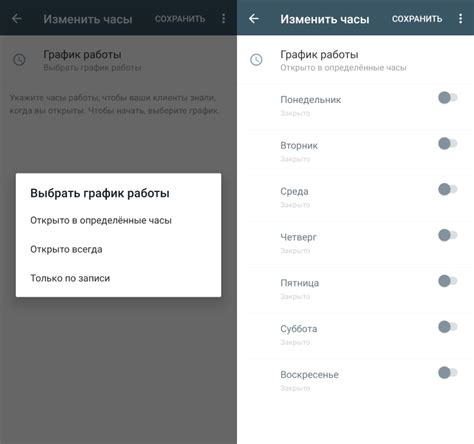
Task: Tap clock icon in dimmed left panel
Action: point(19,60)
